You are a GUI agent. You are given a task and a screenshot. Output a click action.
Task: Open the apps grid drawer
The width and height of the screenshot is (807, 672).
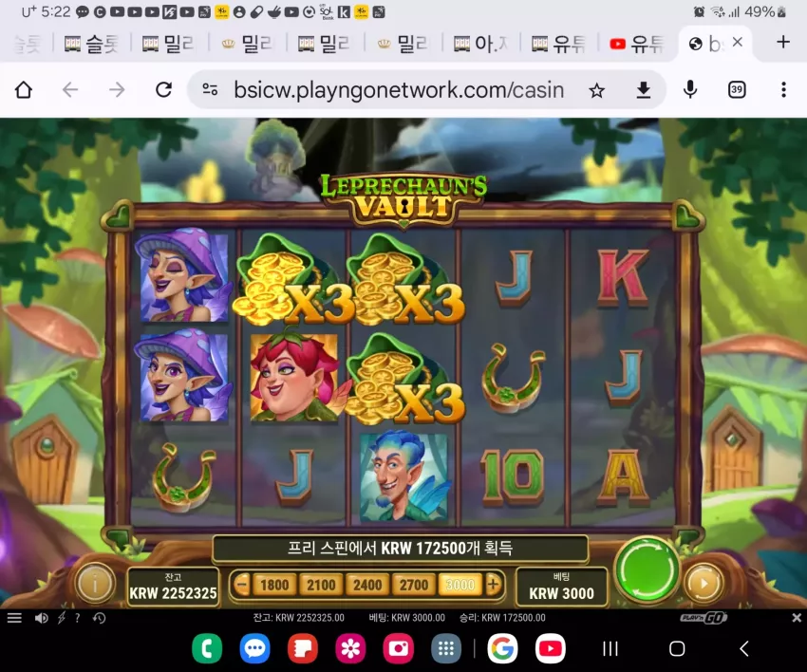pos(446,648)
